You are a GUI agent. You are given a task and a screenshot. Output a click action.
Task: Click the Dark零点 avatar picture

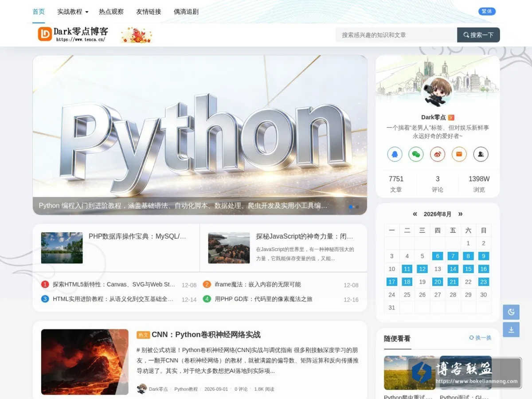click(x=438, y=92)
